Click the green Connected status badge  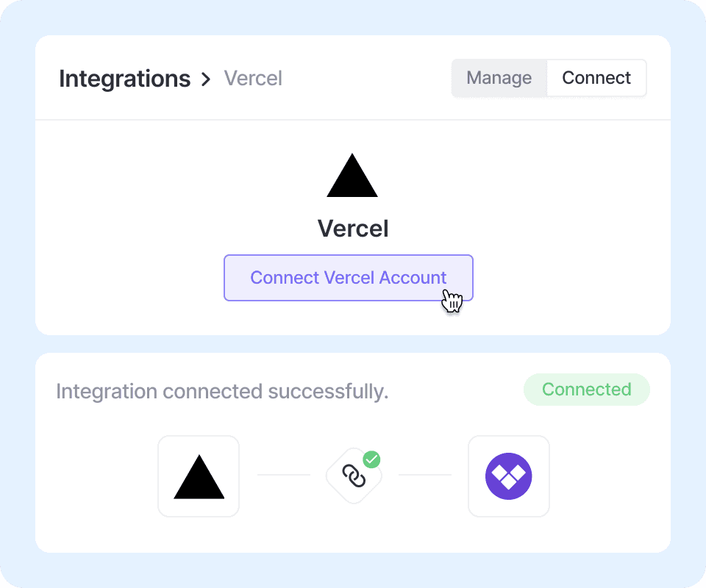[x=586, y=390]
